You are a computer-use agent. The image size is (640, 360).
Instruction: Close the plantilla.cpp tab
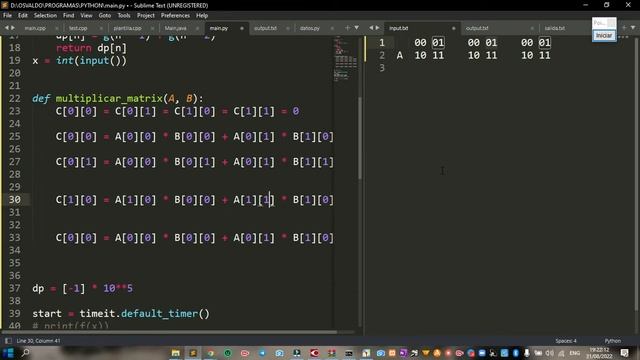(152, 29)
